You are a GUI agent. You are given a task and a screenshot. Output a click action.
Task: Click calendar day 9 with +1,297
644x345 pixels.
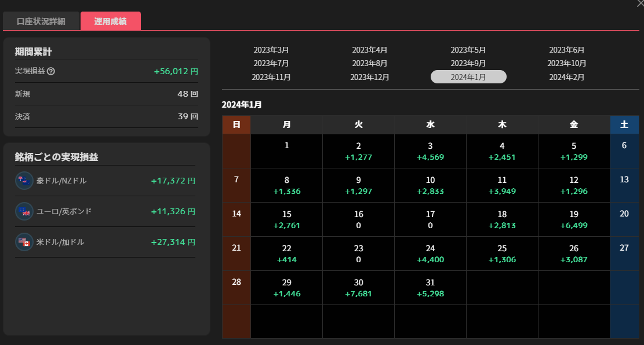[359, 185]
